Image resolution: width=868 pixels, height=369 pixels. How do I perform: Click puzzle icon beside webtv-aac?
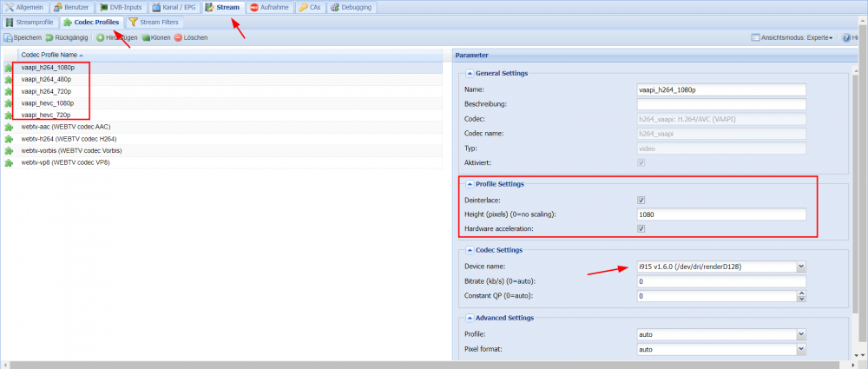coord(9,128)
